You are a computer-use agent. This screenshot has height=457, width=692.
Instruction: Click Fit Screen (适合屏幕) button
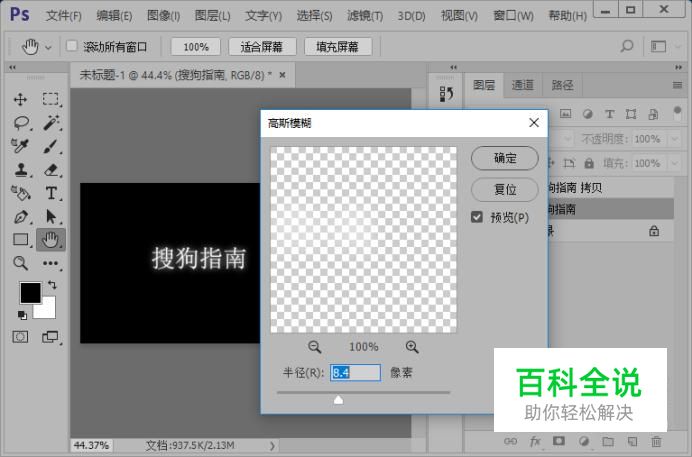pyautogui.click(x=262, y=46)
